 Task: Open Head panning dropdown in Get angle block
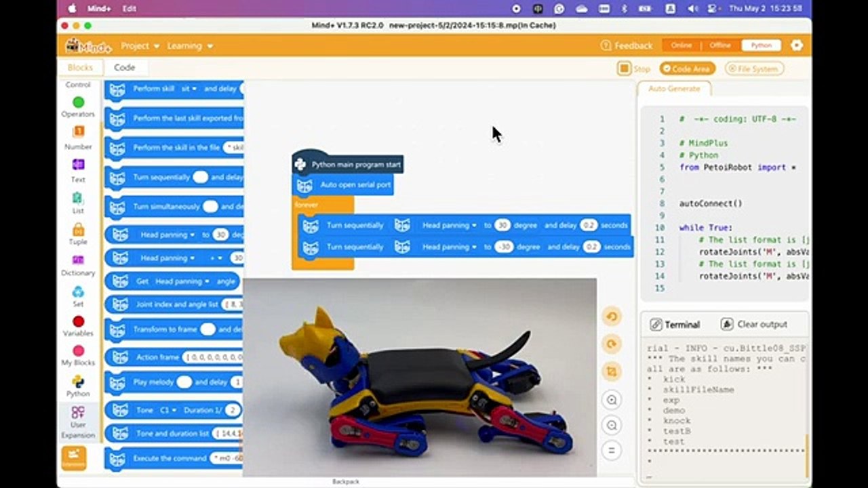[x=182, y=281]
